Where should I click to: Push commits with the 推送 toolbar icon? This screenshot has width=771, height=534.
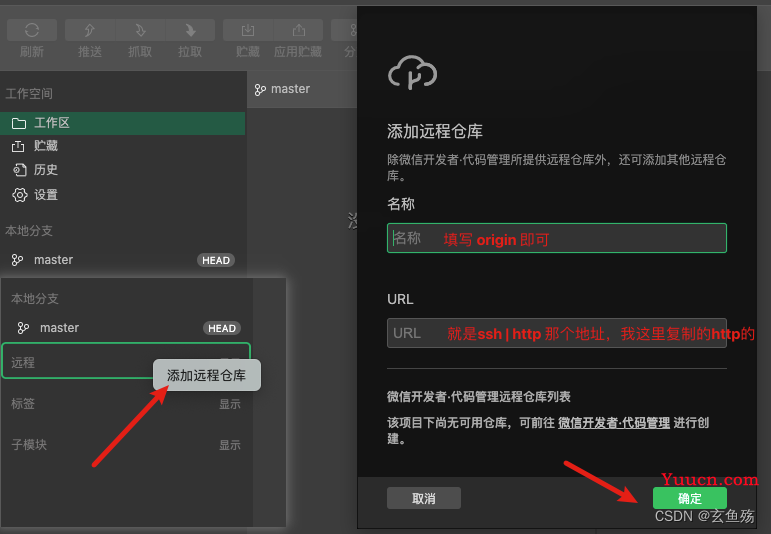point(90,30)
